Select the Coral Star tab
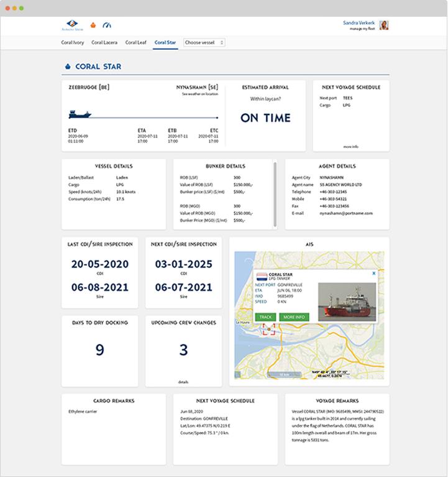448x477 pixels. [x=165, y=42]
